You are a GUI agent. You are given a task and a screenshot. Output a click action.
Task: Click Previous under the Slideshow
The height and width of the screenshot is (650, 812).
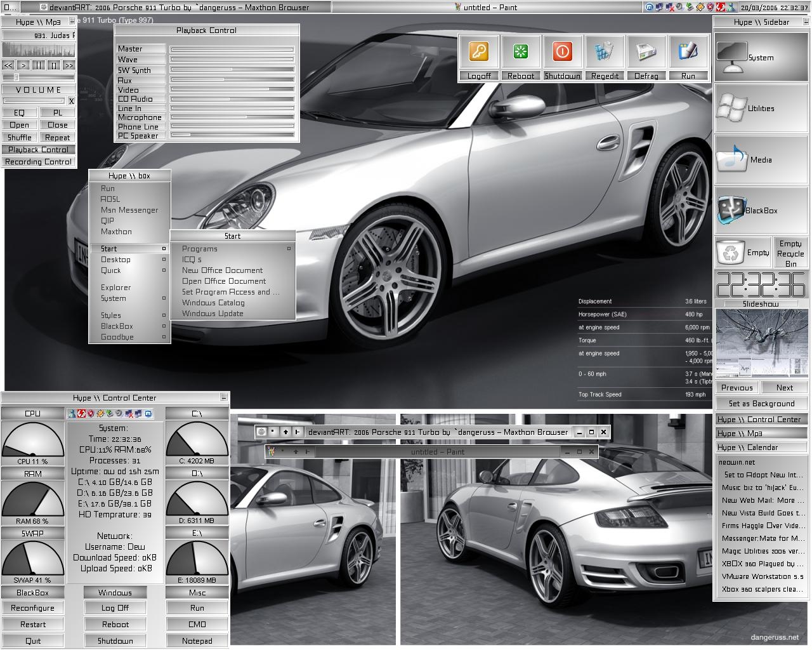point(737,388)
